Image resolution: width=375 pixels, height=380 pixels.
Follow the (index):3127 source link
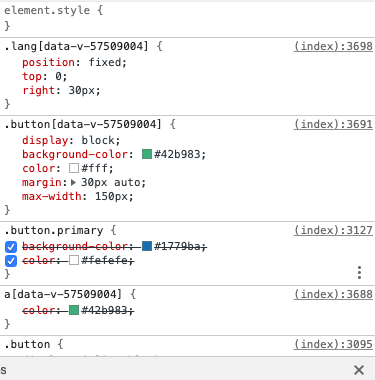point(333,230)
